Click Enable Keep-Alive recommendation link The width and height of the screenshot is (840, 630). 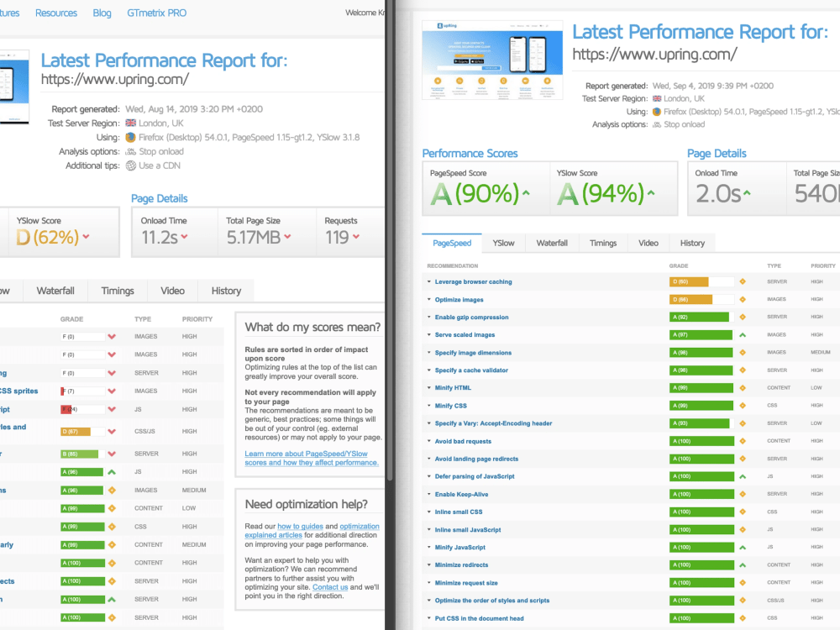tap(461, 495)
